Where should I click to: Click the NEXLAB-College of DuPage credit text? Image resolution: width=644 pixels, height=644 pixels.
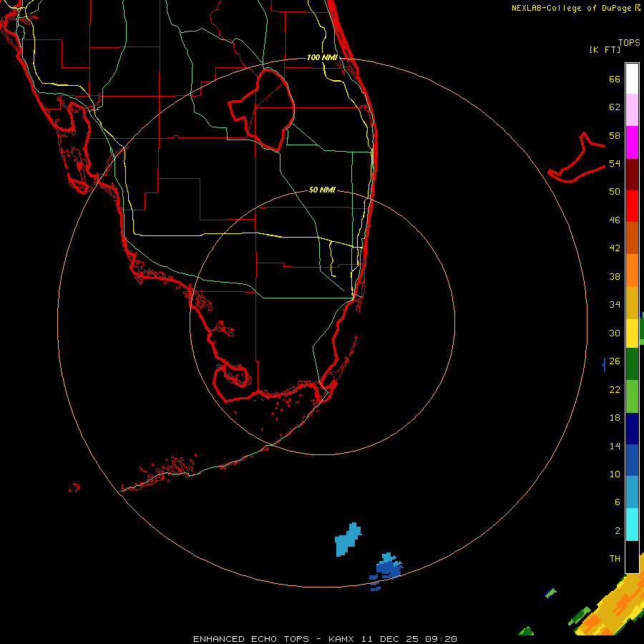tap(572, 8)
